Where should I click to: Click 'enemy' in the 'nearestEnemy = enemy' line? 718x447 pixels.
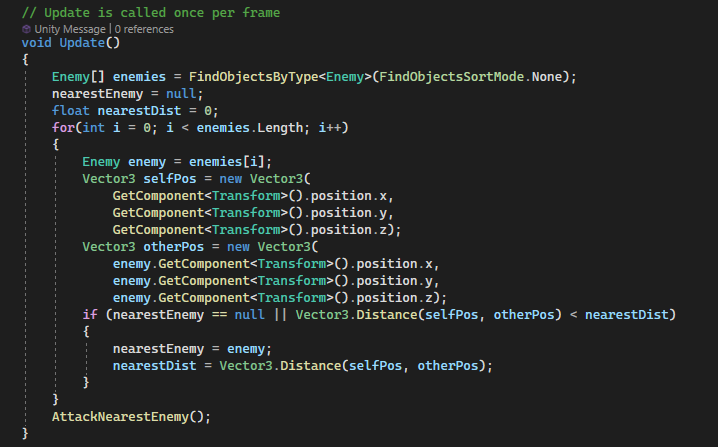(246, 349)
